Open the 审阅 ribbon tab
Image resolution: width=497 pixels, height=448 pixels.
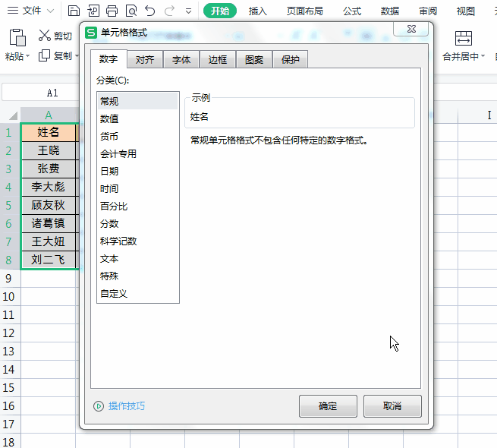428,11
